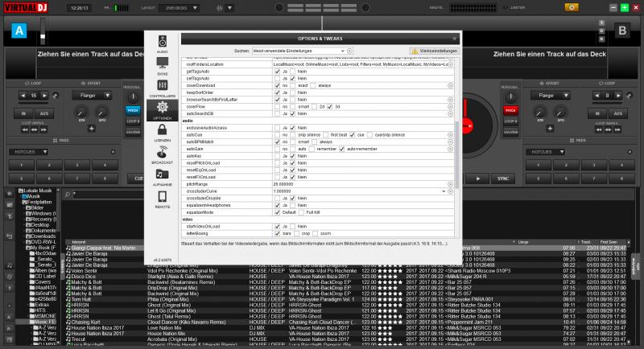Open the Controllers settings page
Image resolution: width=644 pixels, height=349 pixels.
[163, 88]
